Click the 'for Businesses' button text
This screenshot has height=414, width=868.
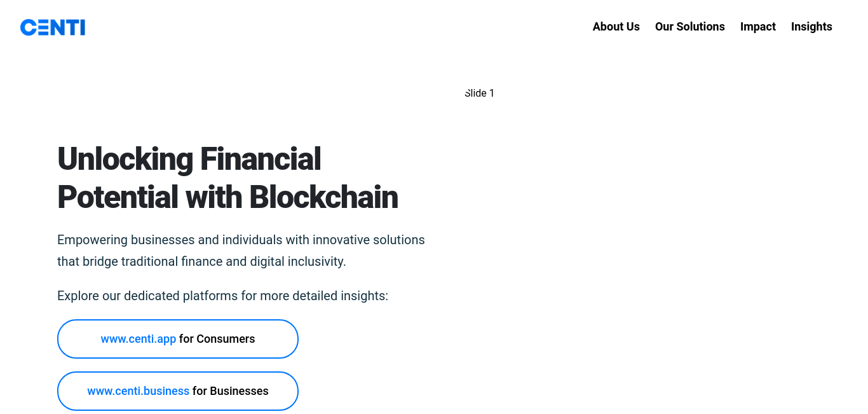click(230, 391)
